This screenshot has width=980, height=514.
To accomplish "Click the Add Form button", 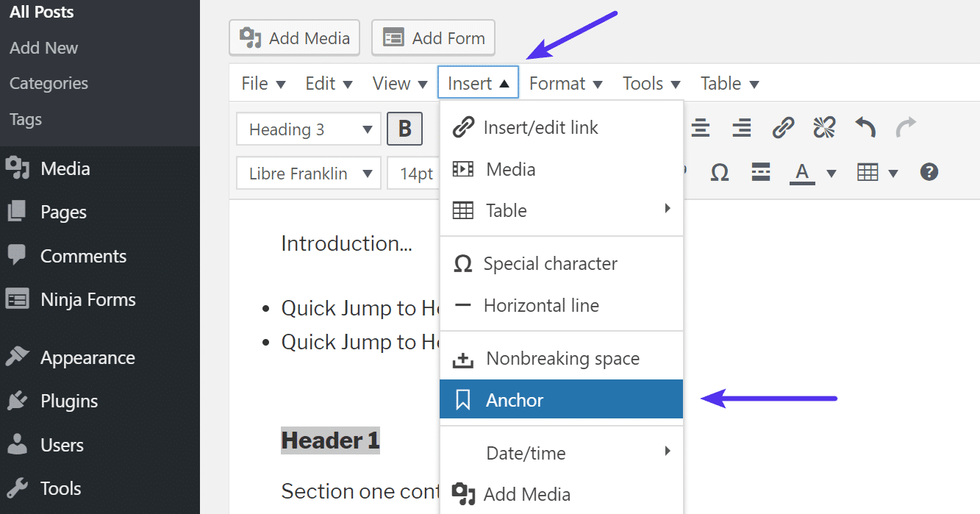I will pos(434,38).
